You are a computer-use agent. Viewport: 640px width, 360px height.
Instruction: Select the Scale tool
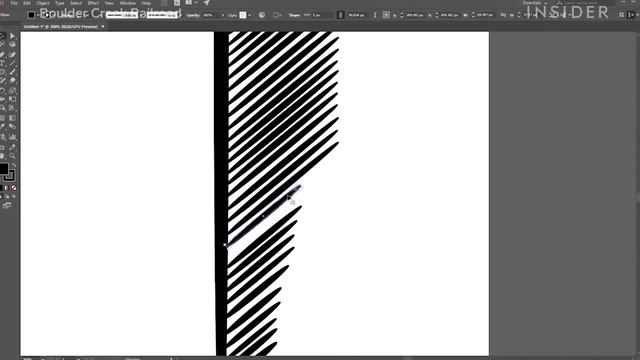(x=12, y=90)
